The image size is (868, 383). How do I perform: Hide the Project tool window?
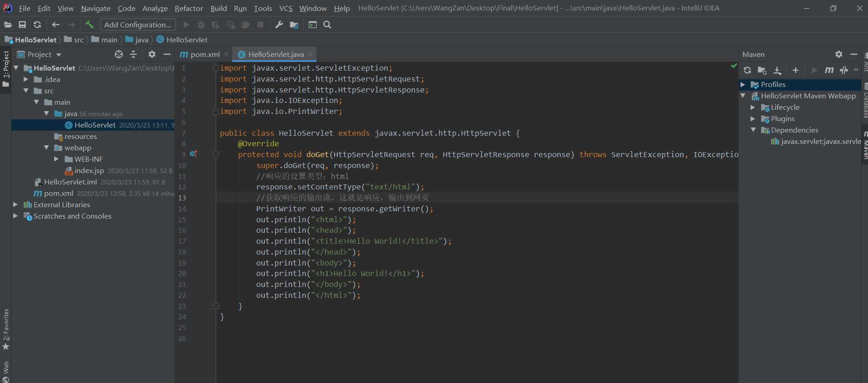coord(167,54)
